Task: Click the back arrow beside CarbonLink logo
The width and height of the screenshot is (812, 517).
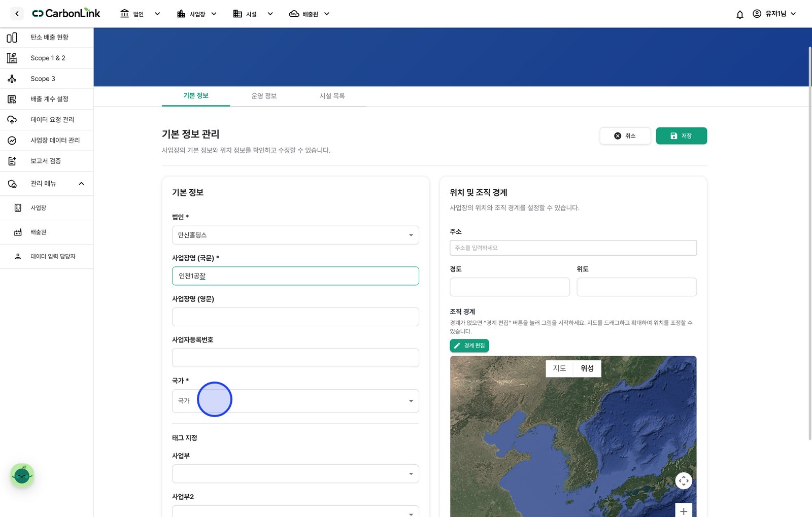Action: 17,14
